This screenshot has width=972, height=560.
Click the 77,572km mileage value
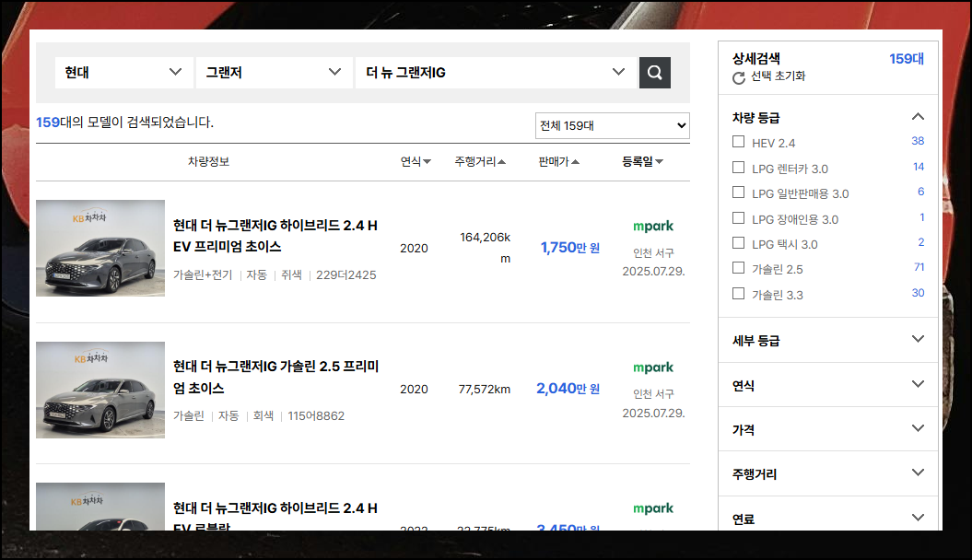484,389
